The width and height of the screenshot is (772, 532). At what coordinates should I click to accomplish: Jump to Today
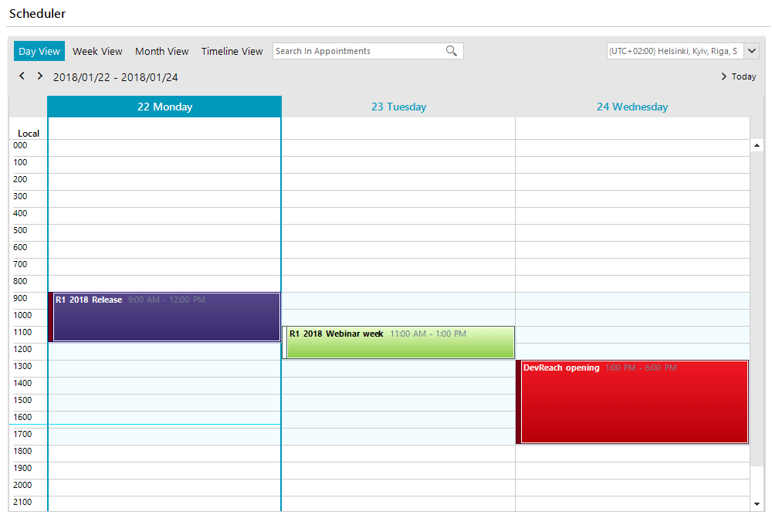click(739, 76)
